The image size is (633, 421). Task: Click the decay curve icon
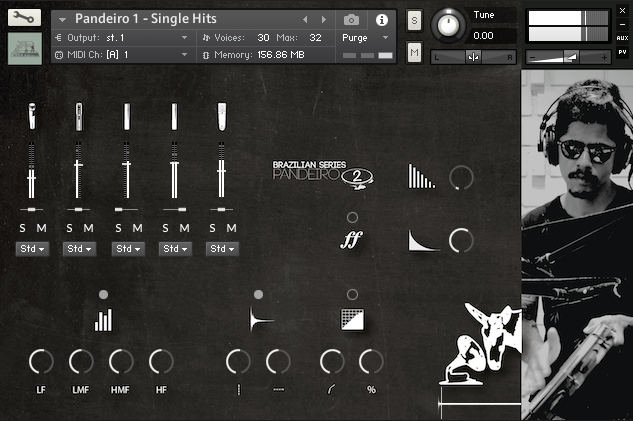click(x=423, y=241)
